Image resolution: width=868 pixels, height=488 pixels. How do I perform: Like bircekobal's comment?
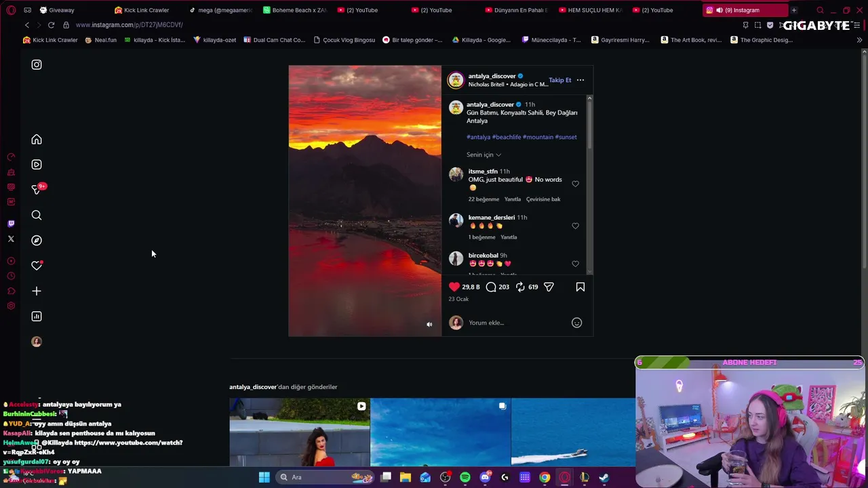pos(575,264)
